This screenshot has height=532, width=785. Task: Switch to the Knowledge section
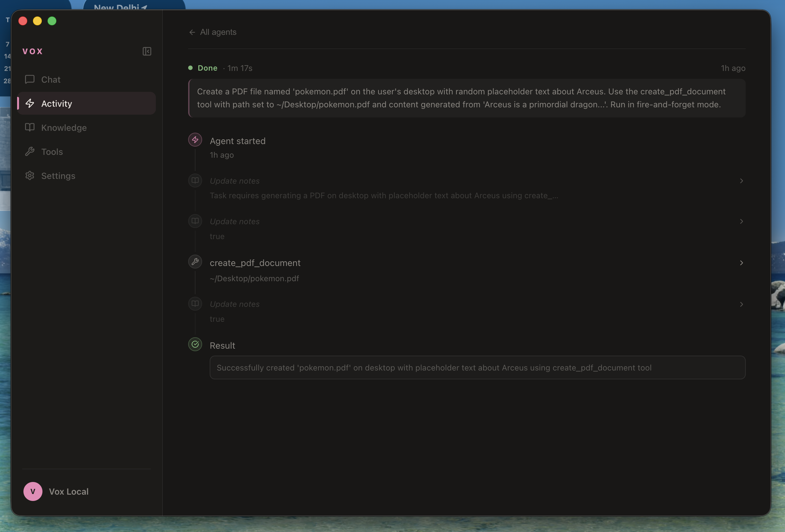coord(64,128)
